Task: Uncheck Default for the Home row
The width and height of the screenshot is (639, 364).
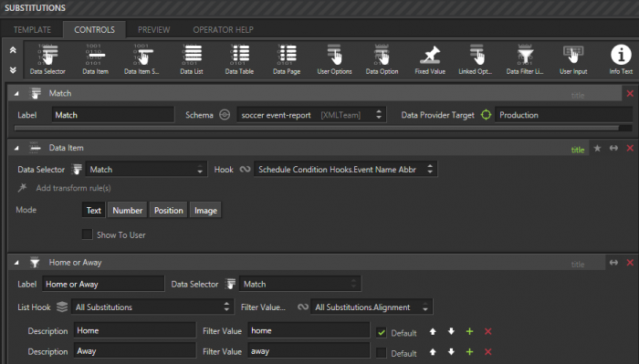Action: point(381,332)
